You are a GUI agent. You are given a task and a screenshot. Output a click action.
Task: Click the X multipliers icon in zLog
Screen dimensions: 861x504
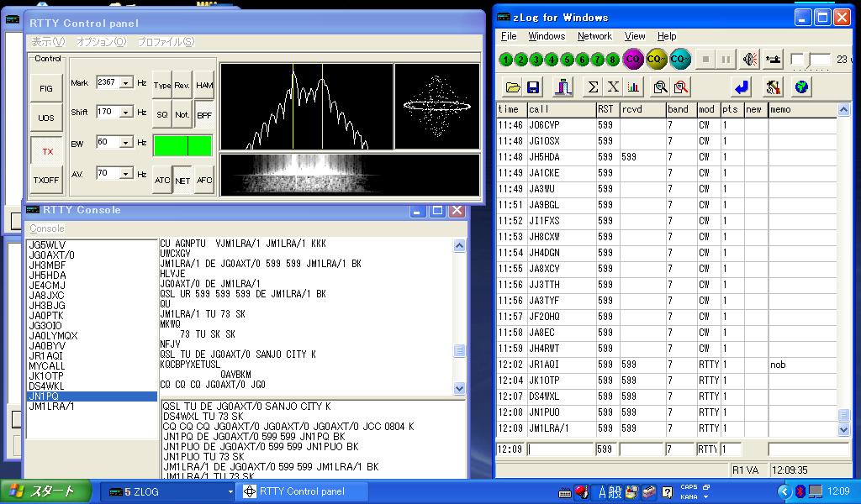pyautogui.click(x=613, y=87)
